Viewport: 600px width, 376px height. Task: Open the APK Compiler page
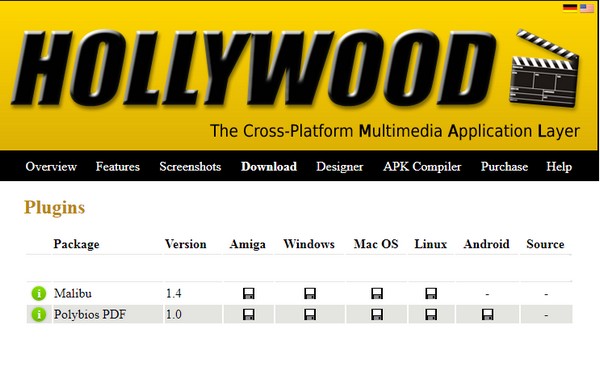click(422, 167)
